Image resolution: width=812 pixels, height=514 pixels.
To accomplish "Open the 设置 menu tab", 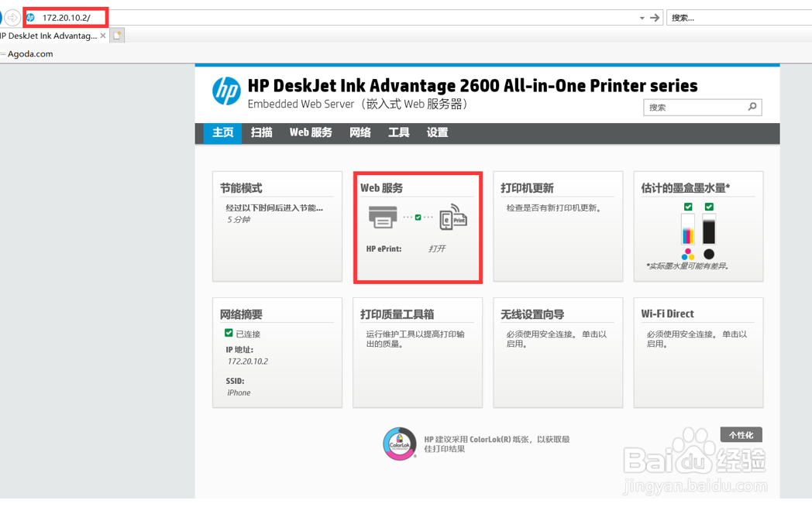I will point(437,132).
